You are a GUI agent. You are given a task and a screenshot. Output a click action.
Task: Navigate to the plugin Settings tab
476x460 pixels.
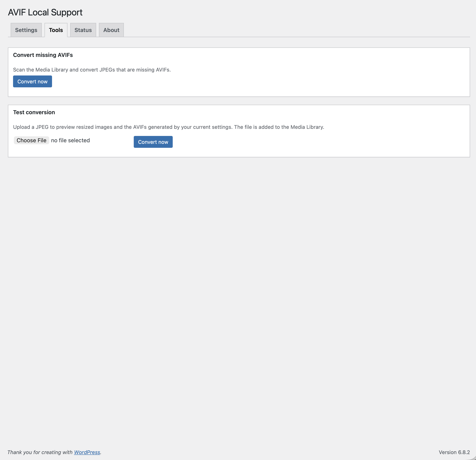coord(26,30)
